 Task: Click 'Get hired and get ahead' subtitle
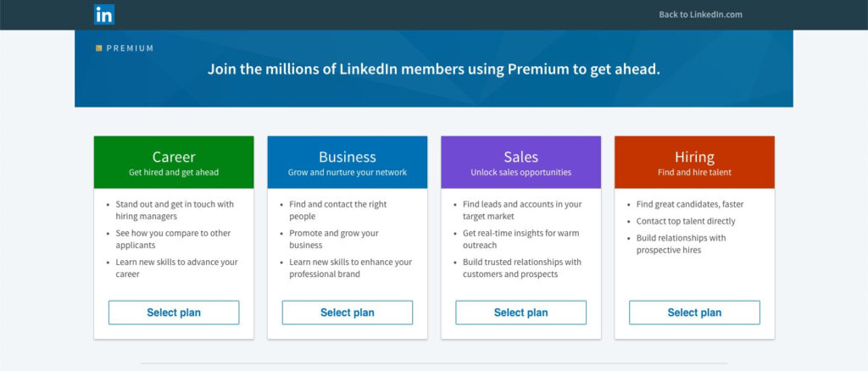coord(174,173)
